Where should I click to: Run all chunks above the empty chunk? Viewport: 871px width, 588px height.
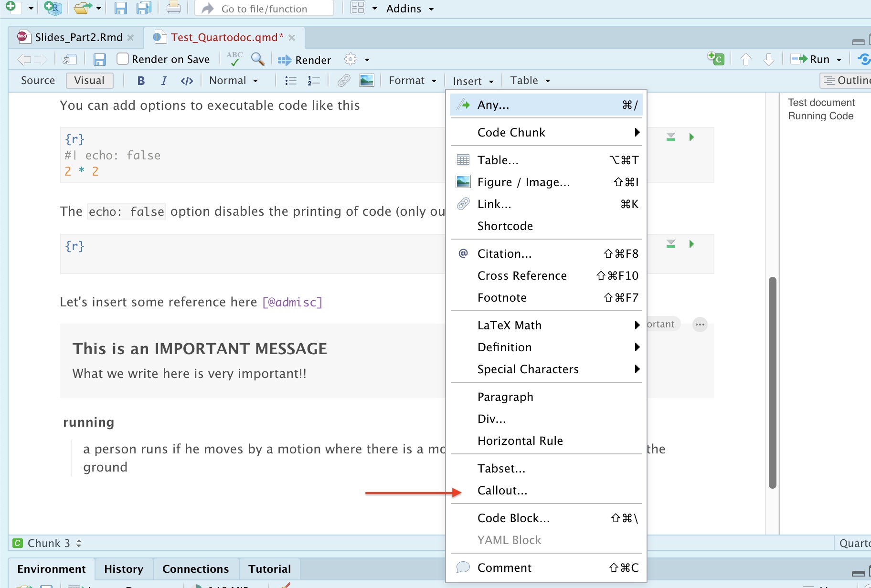pos(671,244)
